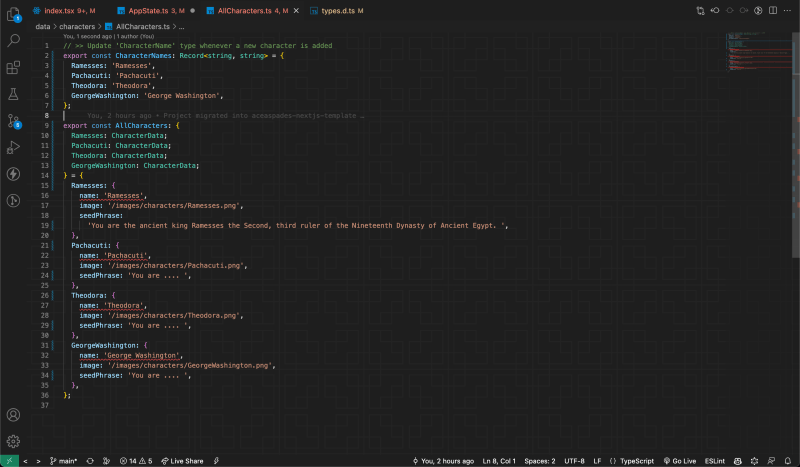Screen dimensions: 800x467
Task: Open the Search view in the sidebar
Action: click(x=14, y=41)
